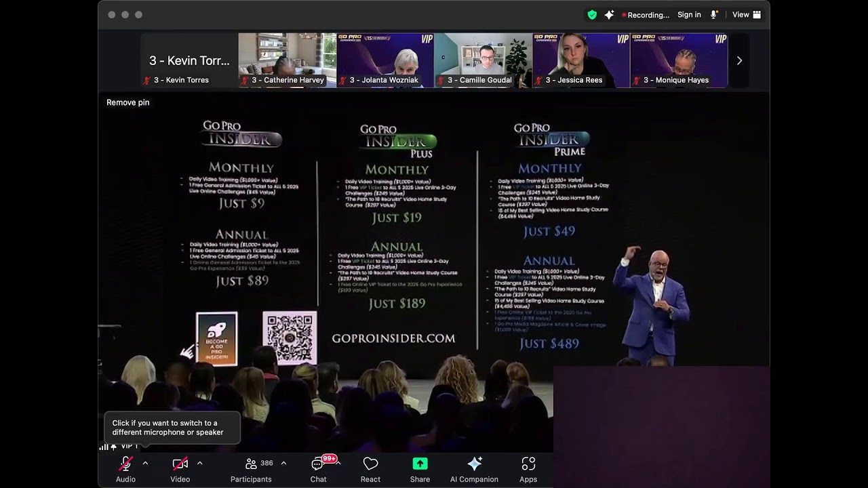Click the "Become a Go Pro Insider" card
This screenshot has width=868, height=488.
[x=216, y=339]
